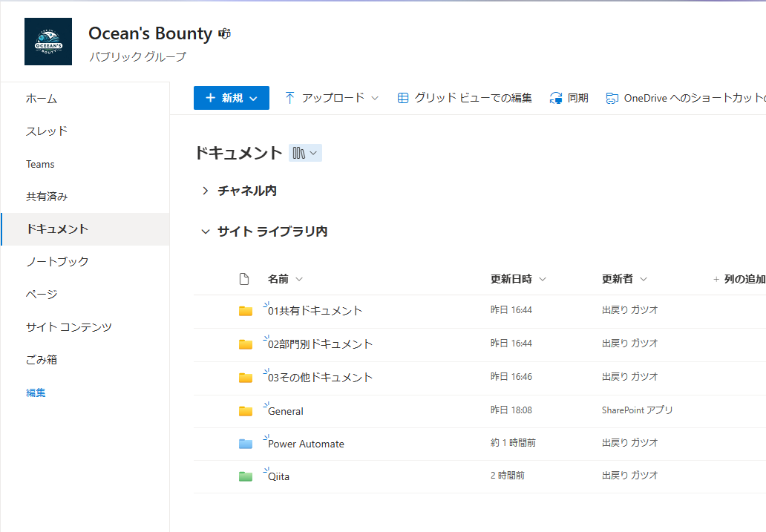Go to ホーム in the navigation
Image resolution: width=766 pixels, height=532 pixels.
pos(42,99)
